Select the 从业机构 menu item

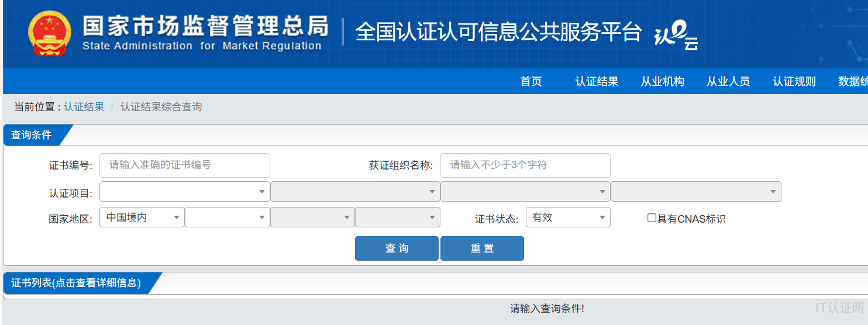point(662,82)
